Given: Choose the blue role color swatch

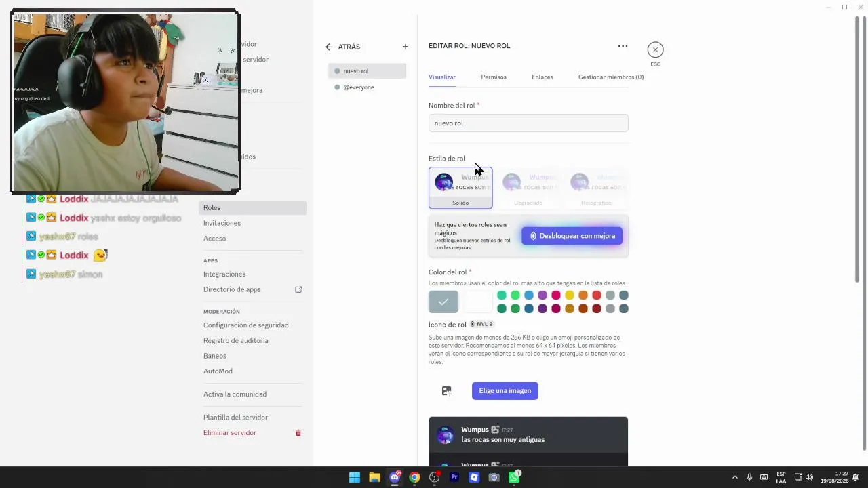Looking at the screenshot, I should pos(529,295).
